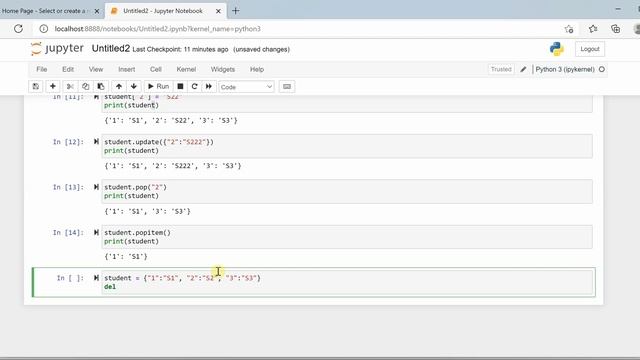The width and height of the screenshot is (640, 360).
Task: Click the Logout button
Action: [x=590, y=49]
